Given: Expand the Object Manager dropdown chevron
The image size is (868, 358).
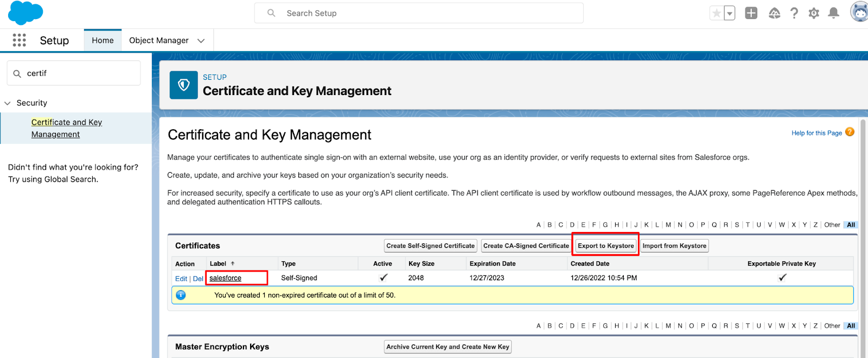Looking at the screenshot, I should click(201, 41).
